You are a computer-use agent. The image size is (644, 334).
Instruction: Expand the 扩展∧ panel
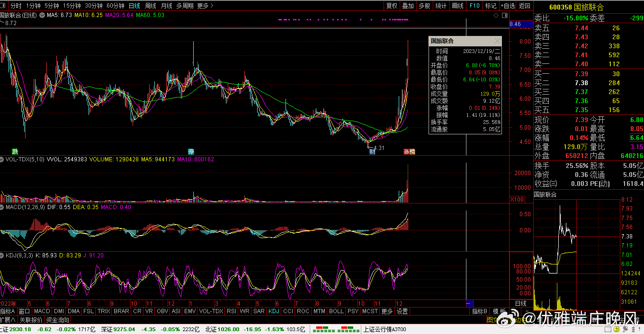[8, 320]
